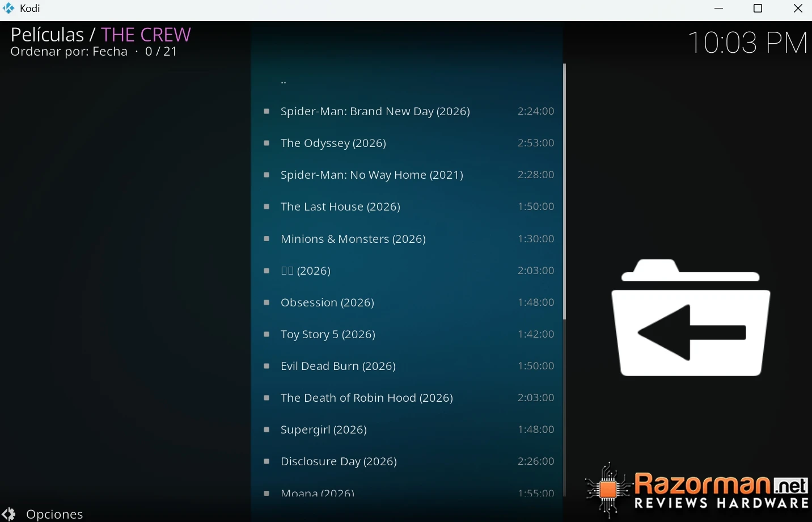Click the Películas breadcrumb text

[47, 35]
